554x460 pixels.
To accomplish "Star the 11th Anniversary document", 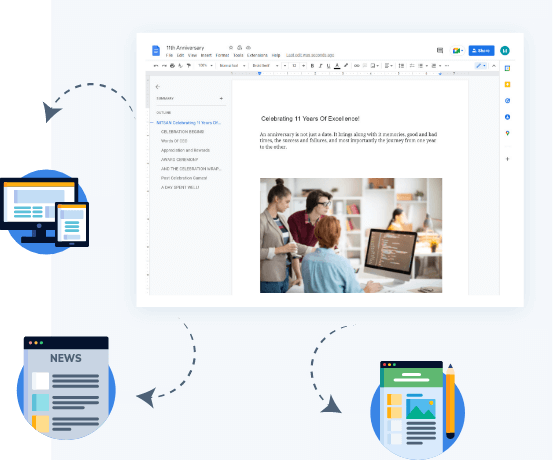I will (x=230, y=48).
